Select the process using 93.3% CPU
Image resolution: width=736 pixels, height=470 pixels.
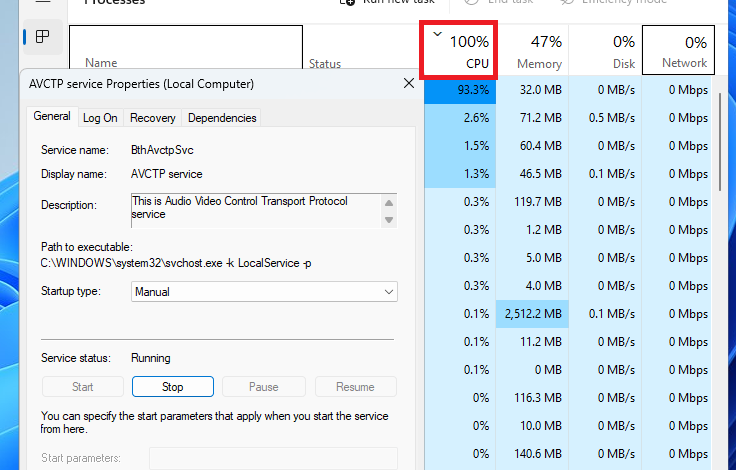tap(459, 89)
